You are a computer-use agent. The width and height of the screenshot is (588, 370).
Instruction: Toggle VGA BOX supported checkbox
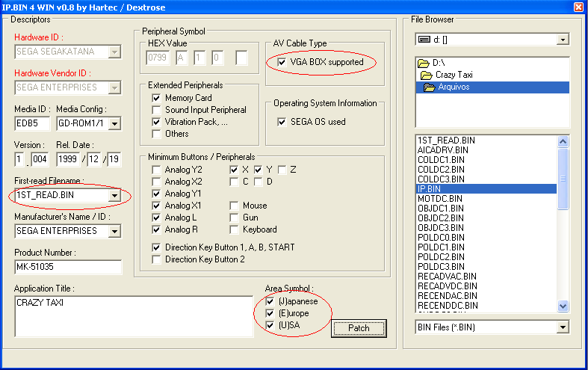(282, 62)
